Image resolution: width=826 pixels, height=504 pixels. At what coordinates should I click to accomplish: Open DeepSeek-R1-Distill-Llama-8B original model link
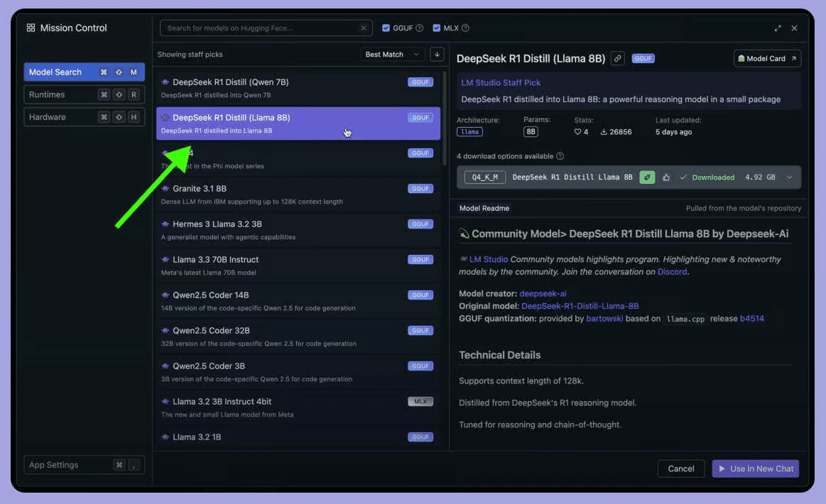tap(580, 306)
